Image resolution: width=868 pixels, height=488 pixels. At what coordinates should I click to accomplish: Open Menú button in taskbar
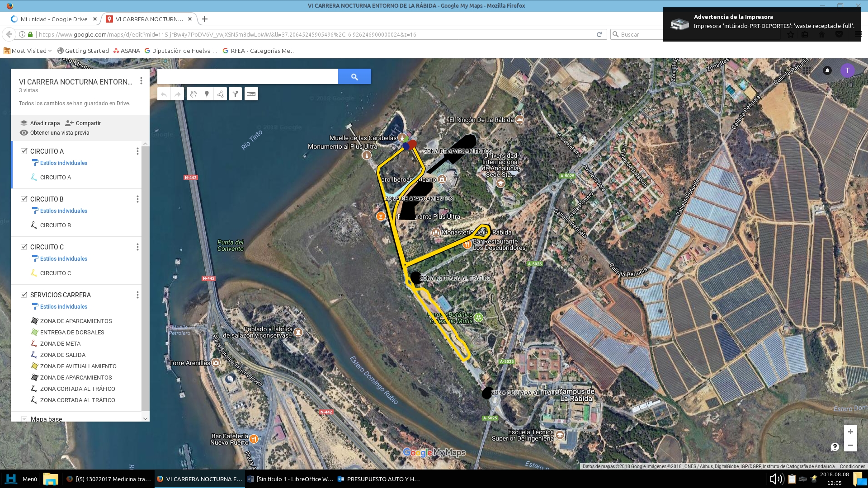[x=21, y=479]
